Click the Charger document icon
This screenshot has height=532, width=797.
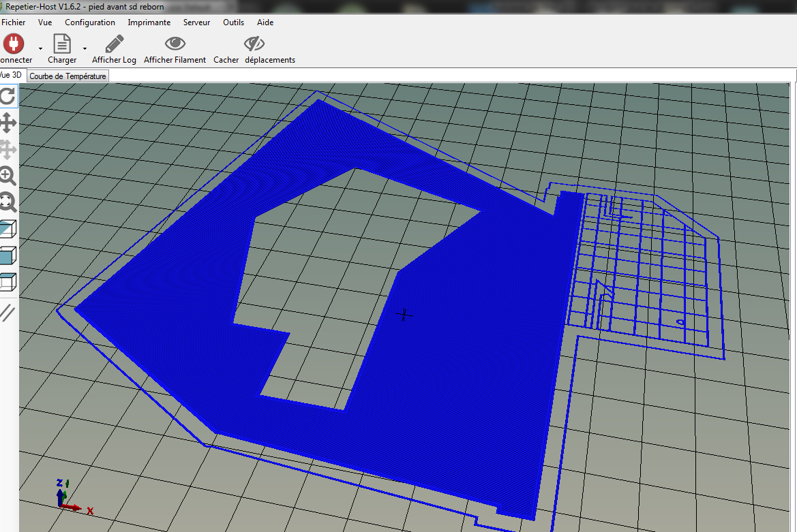pos(62,44)
